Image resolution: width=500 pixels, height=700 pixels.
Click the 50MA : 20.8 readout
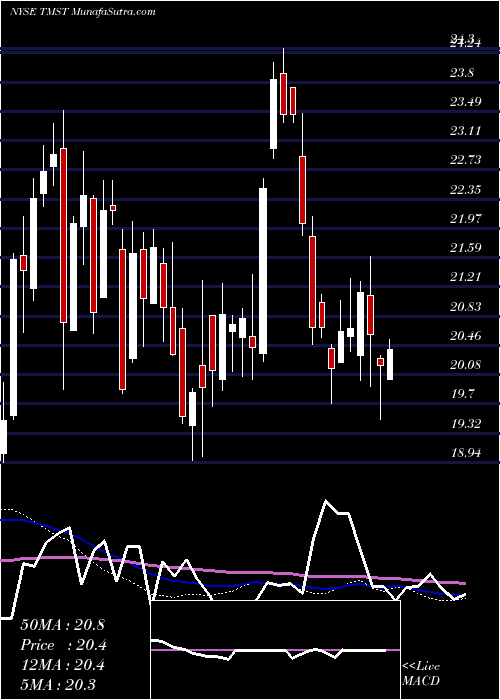click(62, 625)
